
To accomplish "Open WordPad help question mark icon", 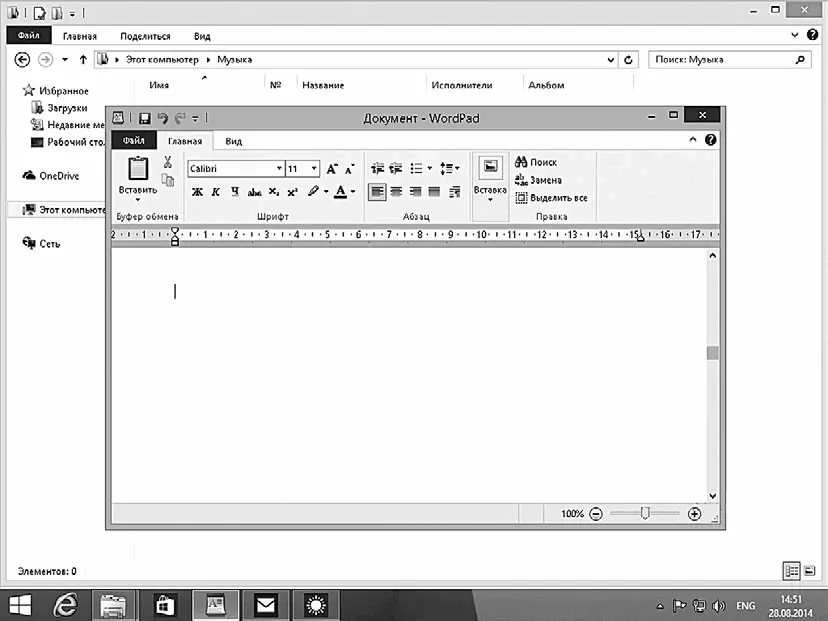I will 710,142.
